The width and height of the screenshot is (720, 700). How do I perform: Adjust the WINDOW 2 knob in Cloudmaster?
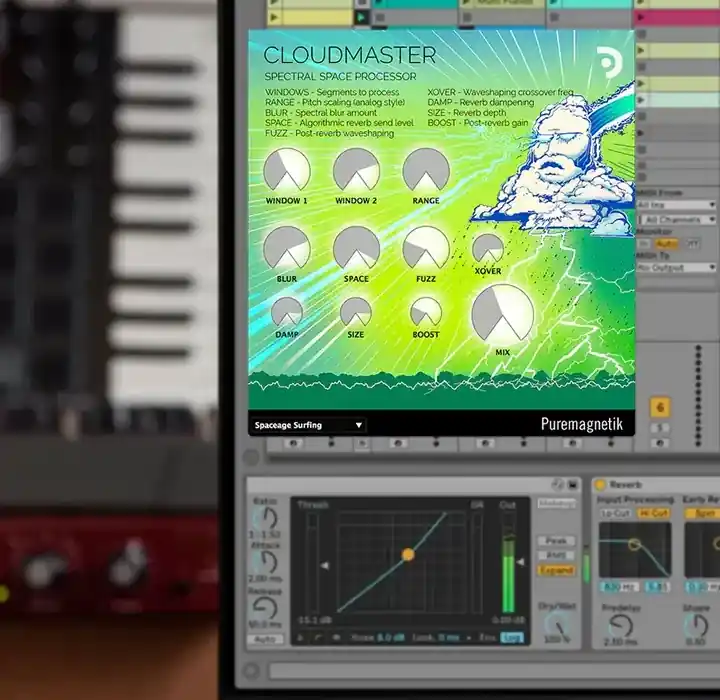point(356,169)
